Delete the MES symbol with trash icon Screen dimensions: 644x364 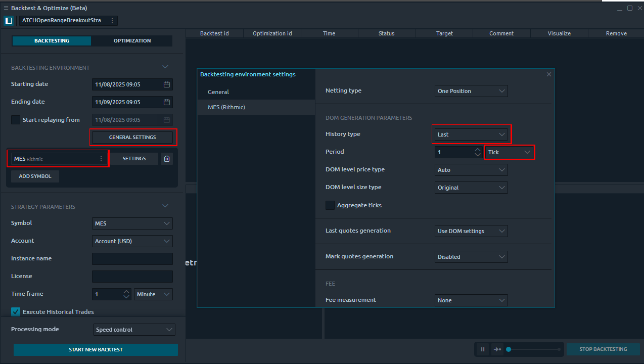pos(167,159)
